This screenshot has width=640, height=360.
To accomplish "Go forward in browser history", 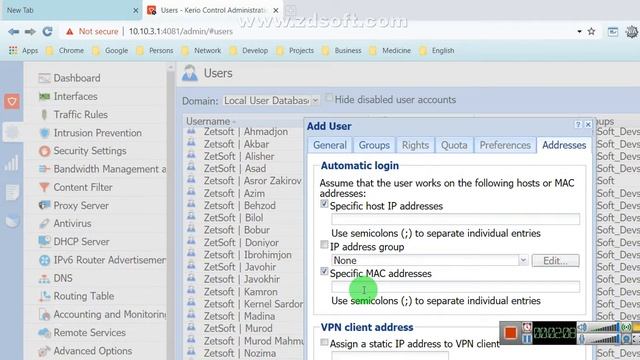I will (x=30, y=31).
